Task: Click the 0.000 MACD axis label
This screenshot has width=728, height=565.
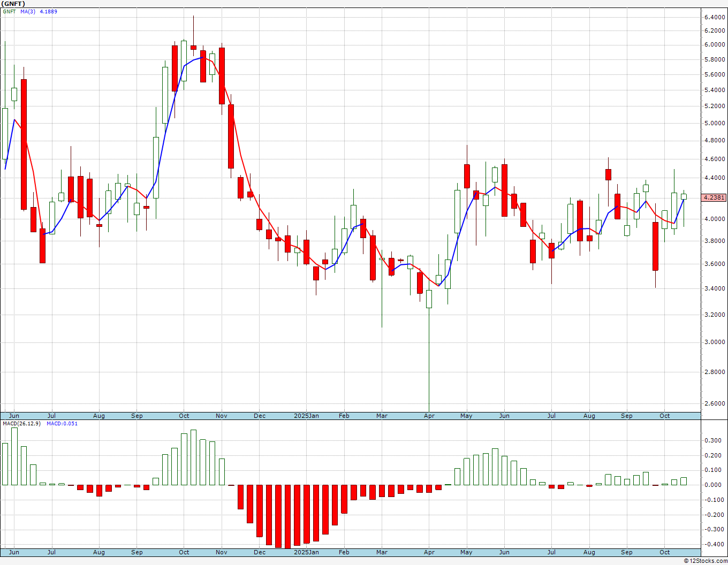Action: pyautogui.click(x=712, y=485)
